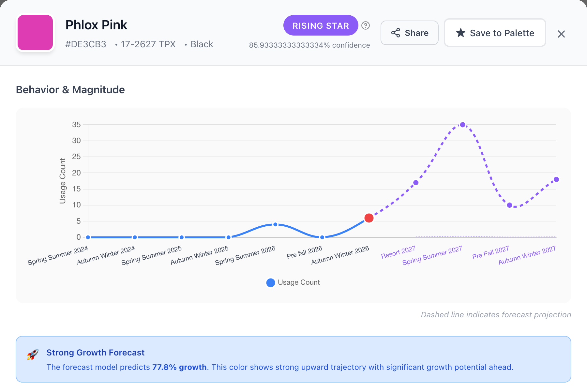Screen dimensions: 587x392
Task: Click the Autumn Winter 2025 data point
Action: coord(229,237)
